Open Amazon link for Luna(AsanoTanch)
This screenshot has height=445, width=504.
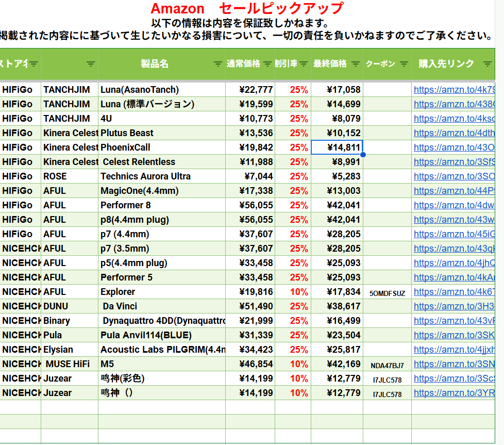[454, 90]
